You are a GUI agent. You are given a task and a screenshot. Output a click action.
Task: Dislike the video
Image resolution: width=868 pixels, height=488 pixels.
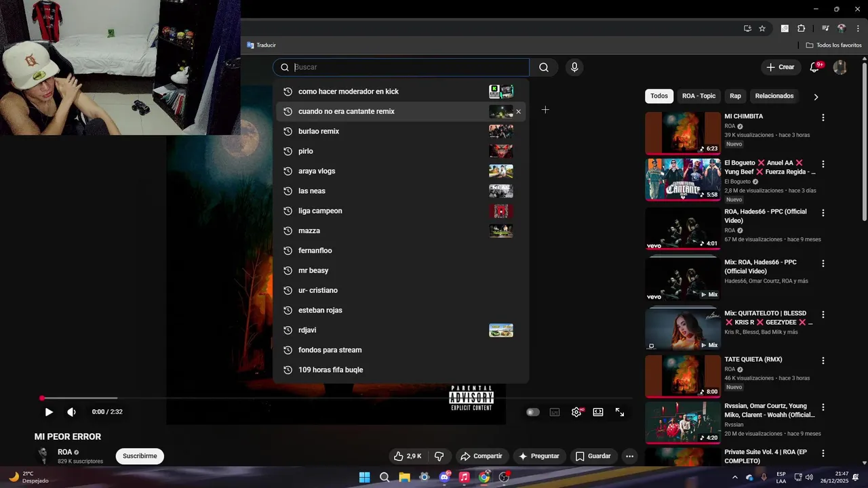point(439,456)
